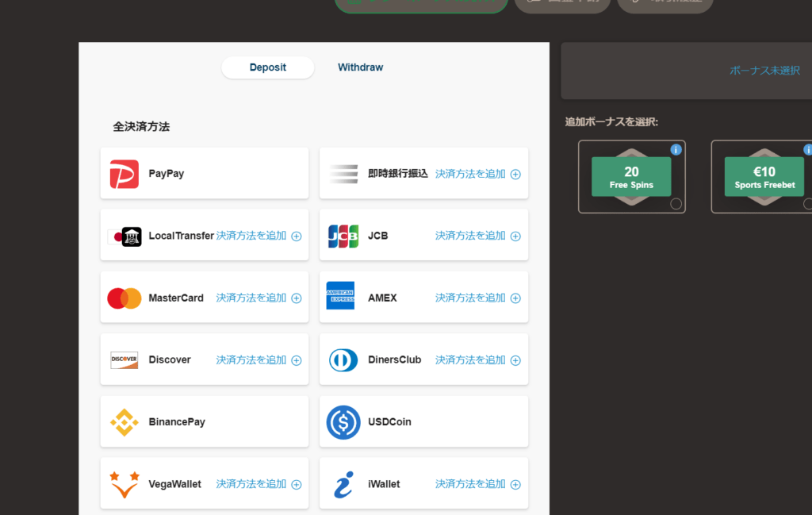Click the LocalTransfer label text
812x515 pixels.
pyautogui.click(x=182, y=236)
